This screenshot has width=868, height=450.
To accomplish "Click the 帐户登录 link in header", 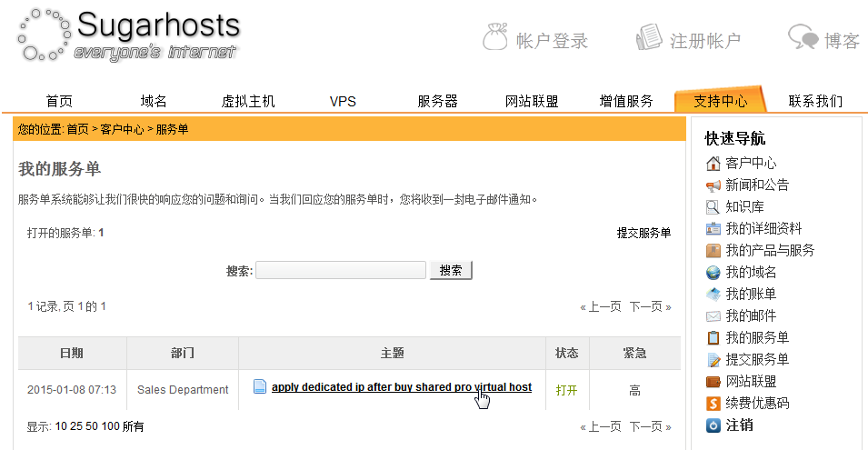I will 552,40.
